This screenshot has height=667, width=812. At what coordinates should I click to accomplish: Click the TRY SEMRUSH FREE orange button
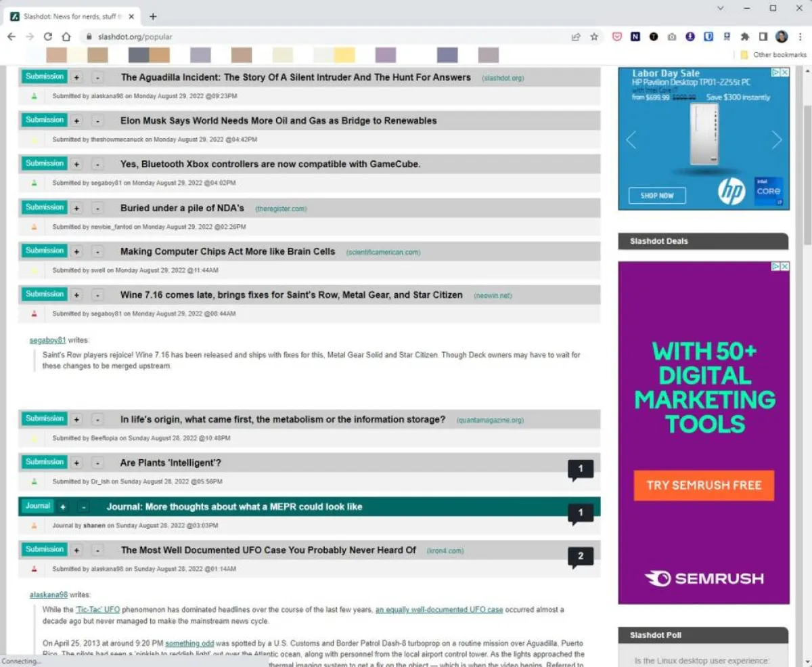click(704, 486)
